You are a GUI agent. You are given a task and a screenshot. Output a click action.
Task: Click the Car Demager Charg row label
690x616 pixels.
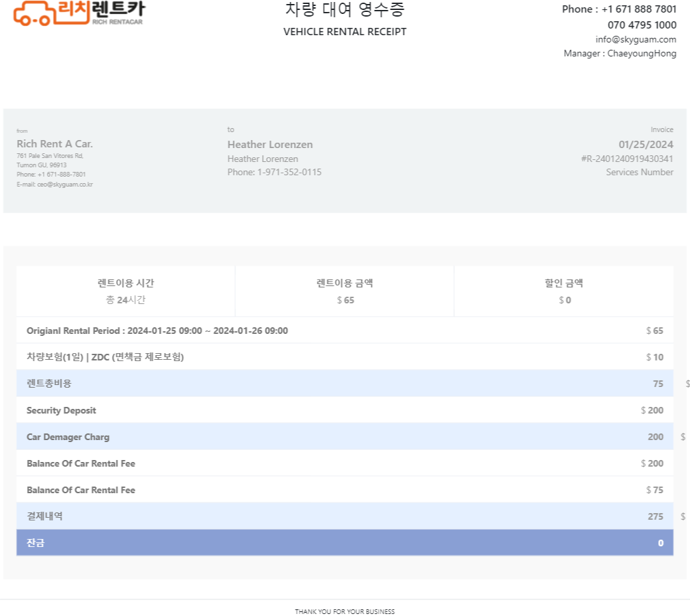coord(68,437)
